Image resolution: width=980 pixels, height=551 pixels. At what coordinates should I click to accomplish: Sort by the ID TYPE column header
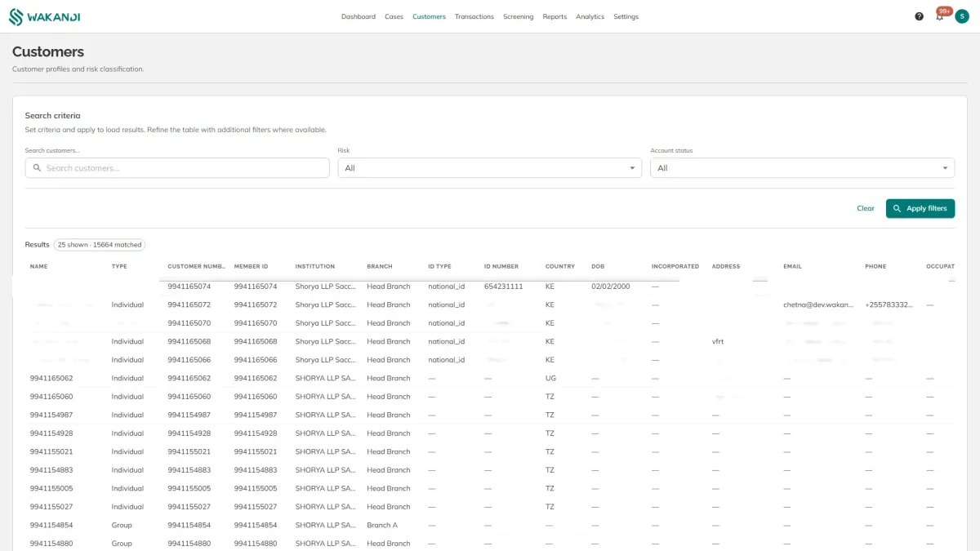click(x=440, y=266)
